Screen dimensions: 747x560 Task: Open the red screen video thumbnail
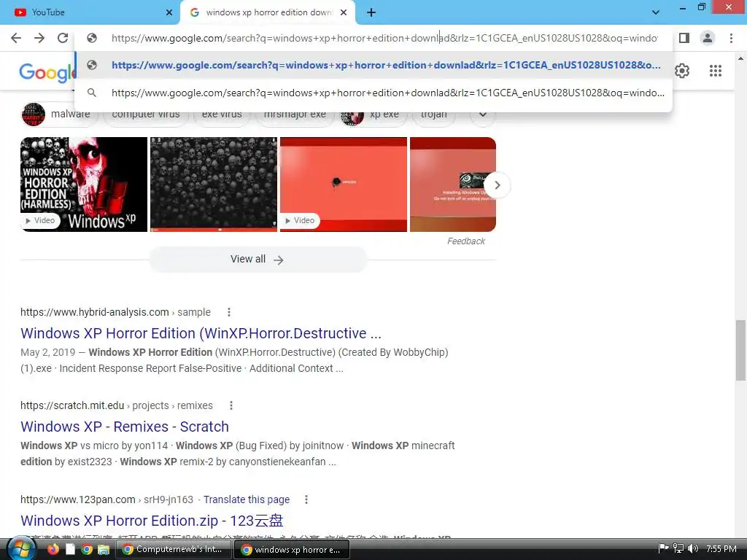[x=344, y=184]
